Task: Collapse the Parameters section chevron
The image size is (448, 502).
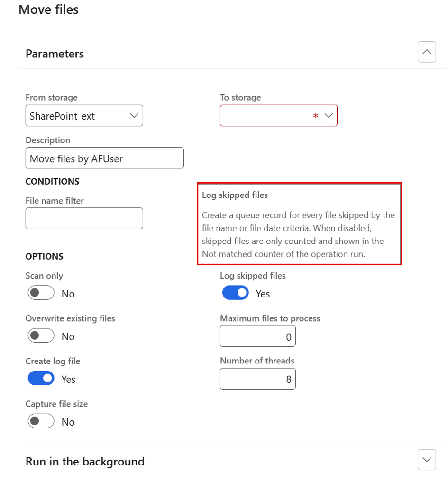Action: [x=427, y=52]
